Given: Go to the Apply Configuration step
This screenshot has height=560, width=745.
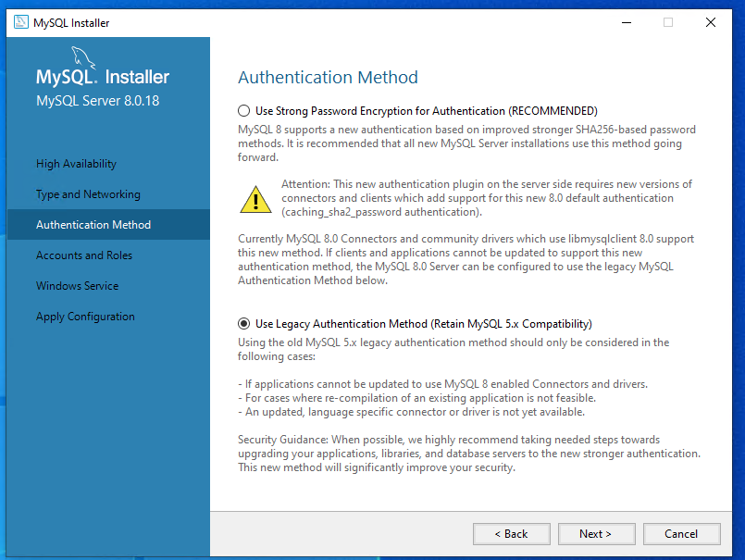Looking at the screenshot, I should click(85, 317).
